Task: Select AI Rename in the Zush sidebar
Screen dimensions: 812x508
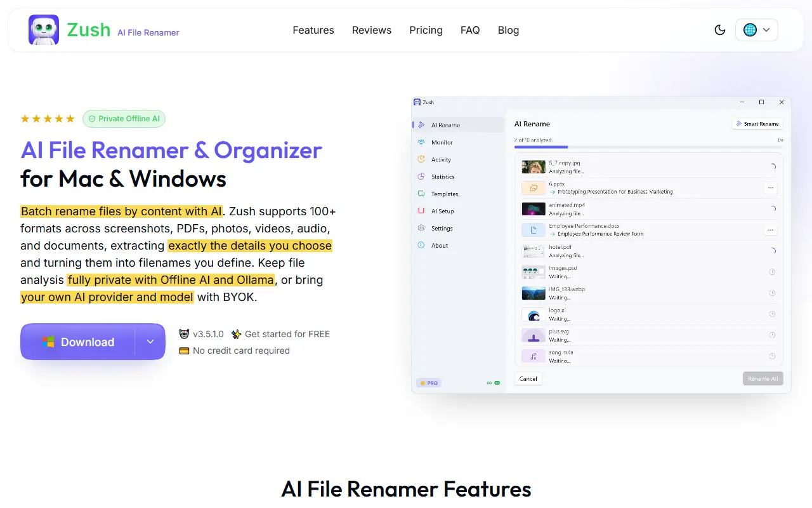Action: point(459,125)
